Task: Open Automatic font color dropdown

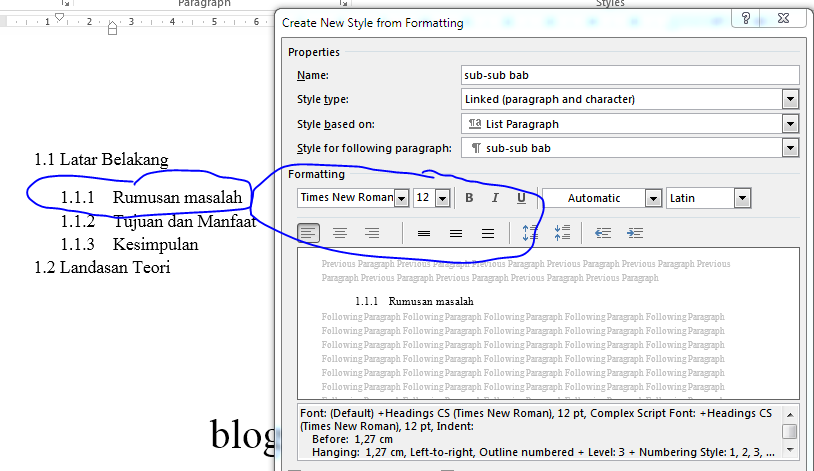Action: click(654, 198)
